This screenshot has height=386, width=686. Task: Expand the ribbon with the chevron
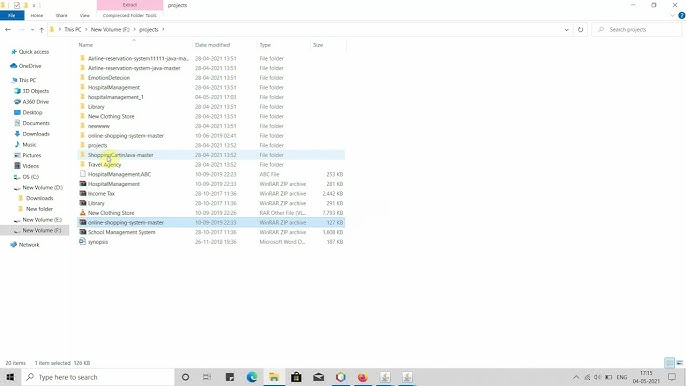click(x=672, y=15)
